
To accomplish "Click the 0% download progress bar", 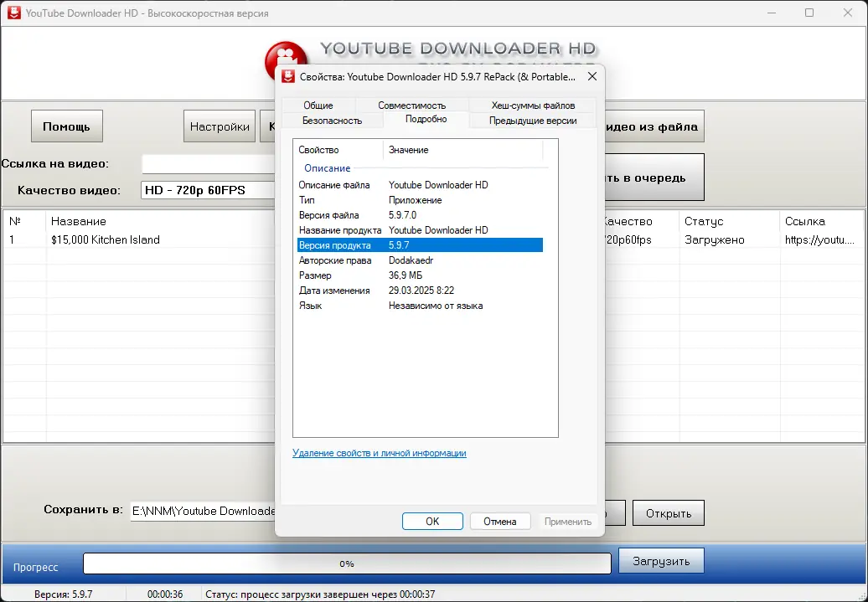I will pyautogui.click(x=346, y=561).
